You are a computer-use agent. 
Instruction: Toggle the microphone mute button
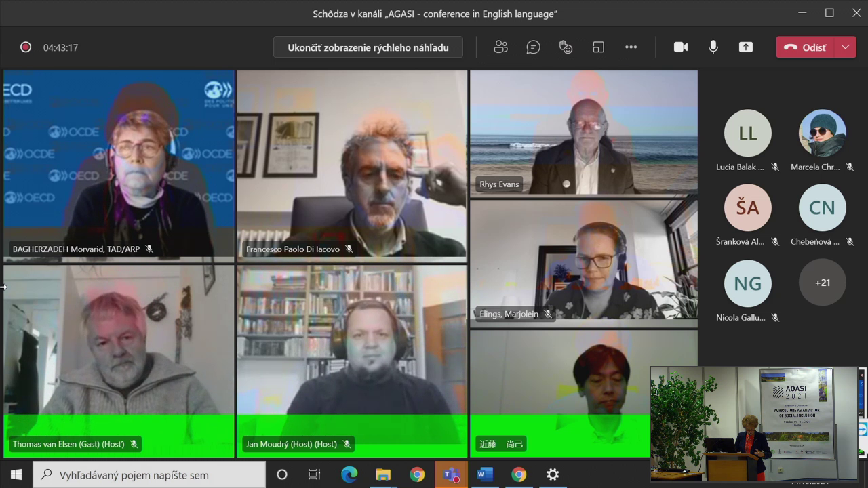[x=713, y=47]
